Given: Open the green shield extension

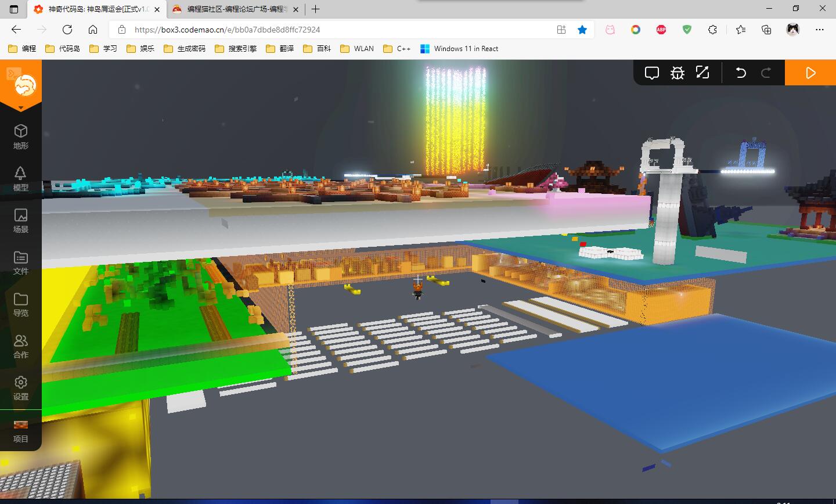Looking at the screenshot, I should pyautogui.click(x=687, y=30).
